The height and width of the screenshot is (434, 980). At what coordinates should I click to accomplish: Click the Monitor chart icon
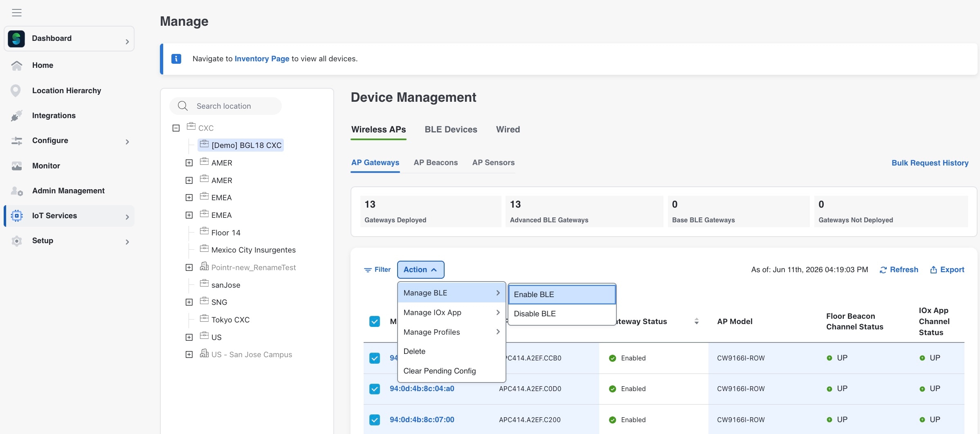pos(17,166)
